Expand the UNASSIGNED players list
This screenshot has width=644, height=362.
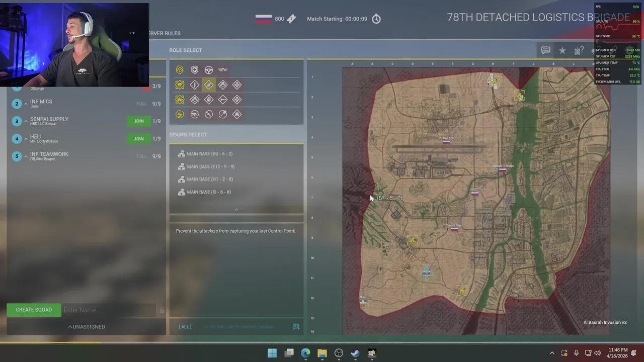coord(87,327)
